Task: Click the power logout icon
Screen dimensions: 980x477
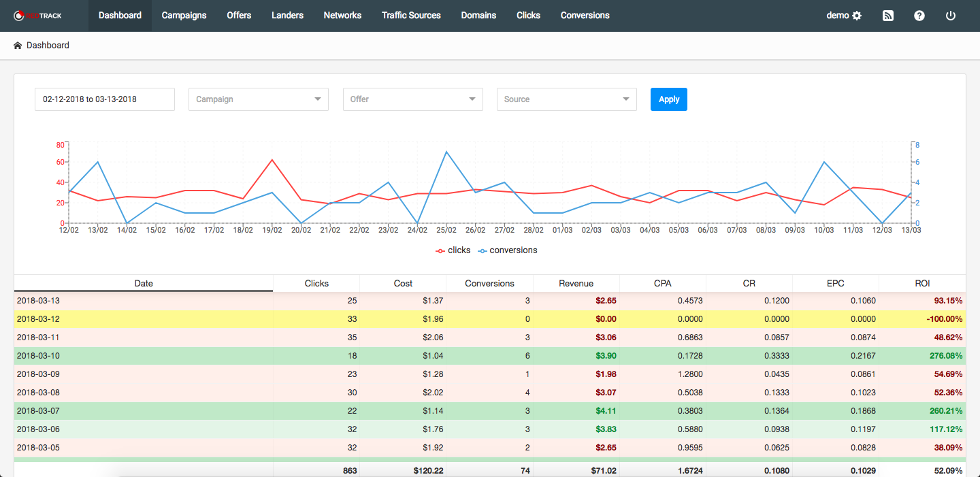Action: pos(951,16)
